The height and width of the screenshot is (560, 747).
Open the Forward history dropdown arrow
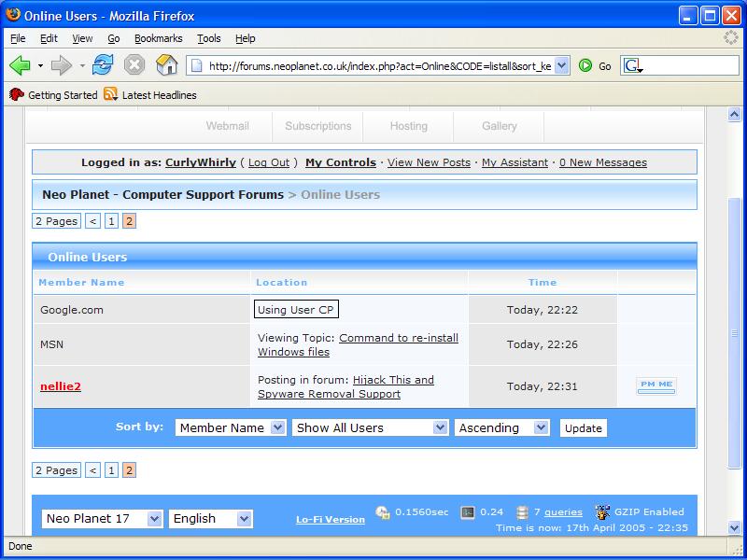point(82,65)
